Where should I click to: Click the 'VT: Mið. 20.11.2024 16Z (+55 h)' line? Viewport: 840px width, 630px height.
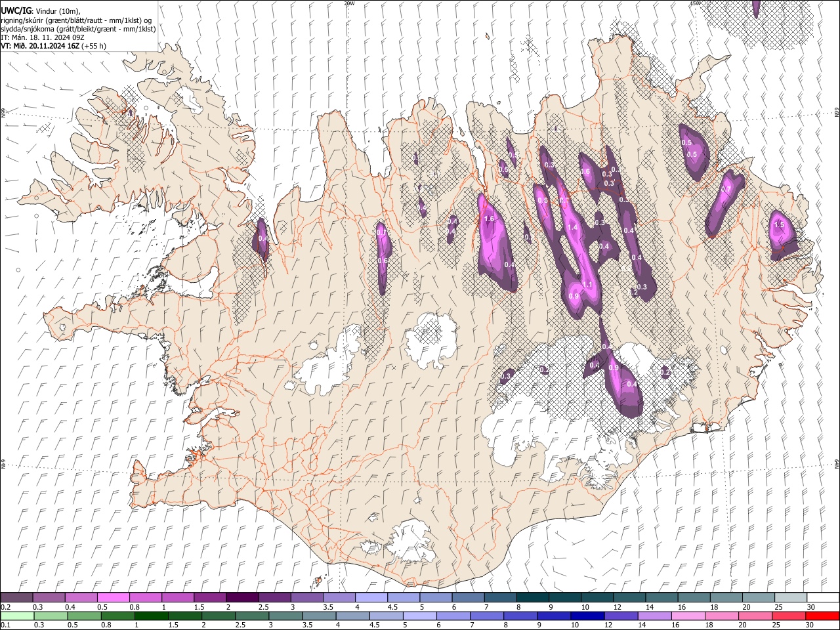pyautogui.click(x=53, y=46)
